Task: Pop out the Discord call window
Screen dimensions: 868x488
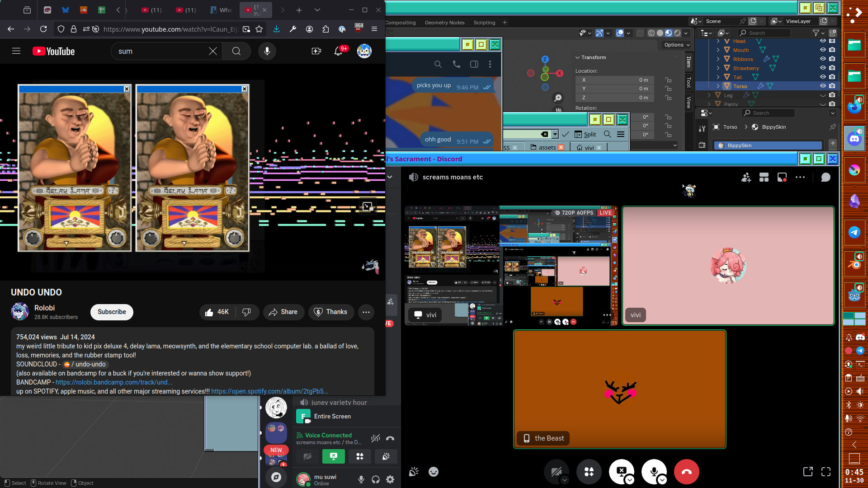Action: [808, 472]
